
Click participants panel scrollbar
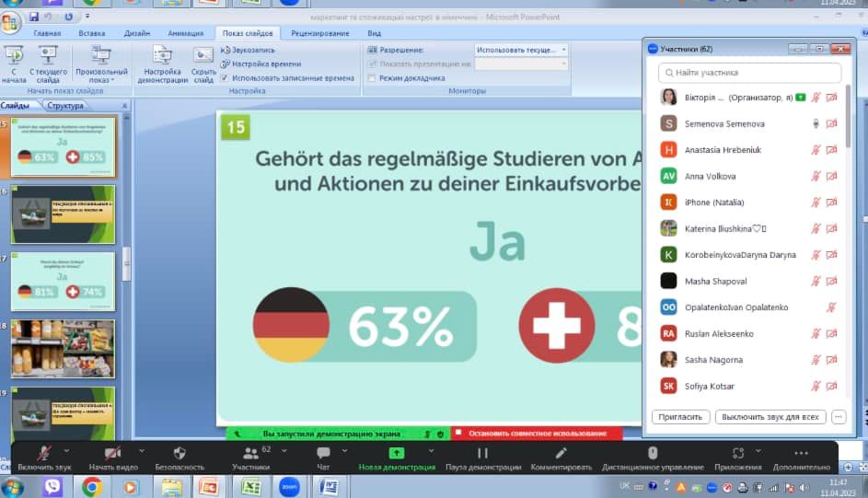(x=848, y=116)
